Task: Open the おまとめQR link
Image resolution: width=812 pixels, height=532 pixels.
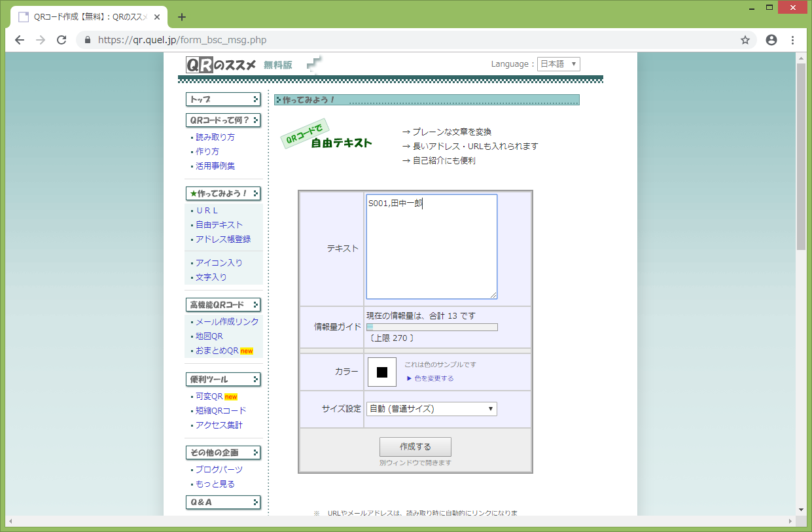Action: point(217,351)
